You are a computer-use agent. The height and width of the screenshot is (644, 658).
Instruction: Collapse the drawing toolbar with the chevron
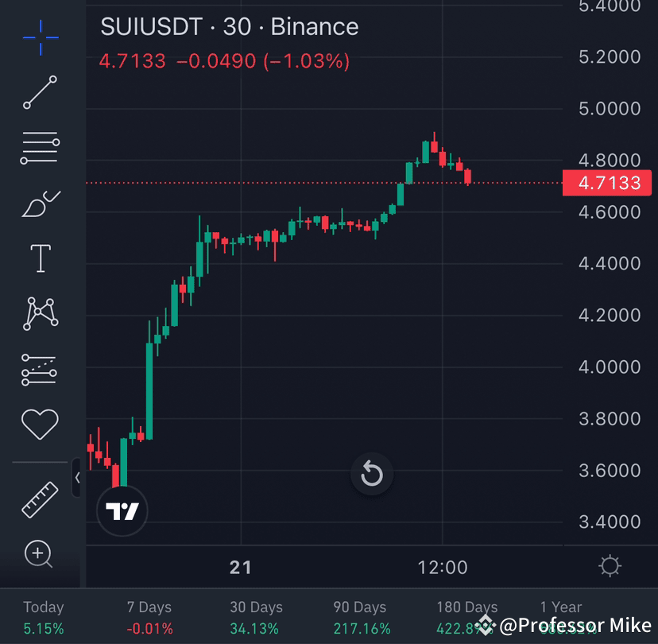(77, 479)
